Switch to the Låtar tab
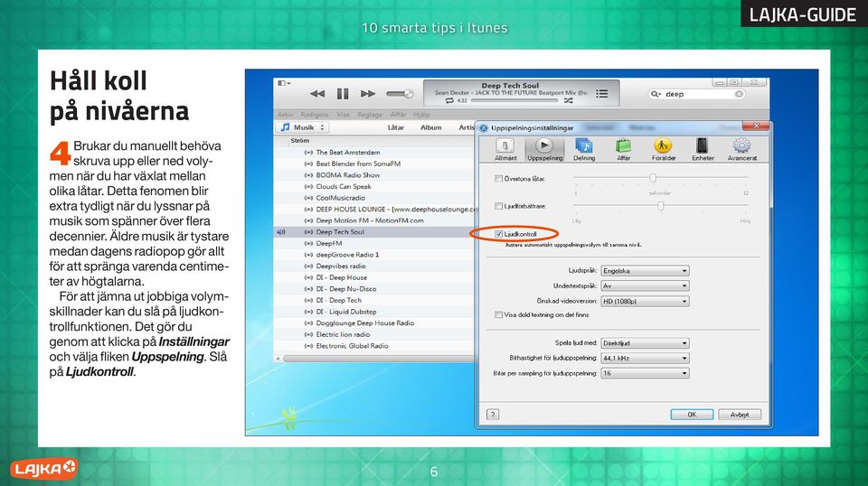Viewport: 868px width, 486px height. 395,127
